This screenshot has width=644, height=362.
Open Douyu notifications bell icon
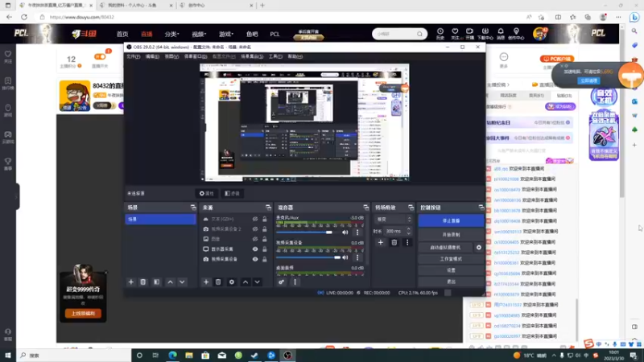[500, 33]
